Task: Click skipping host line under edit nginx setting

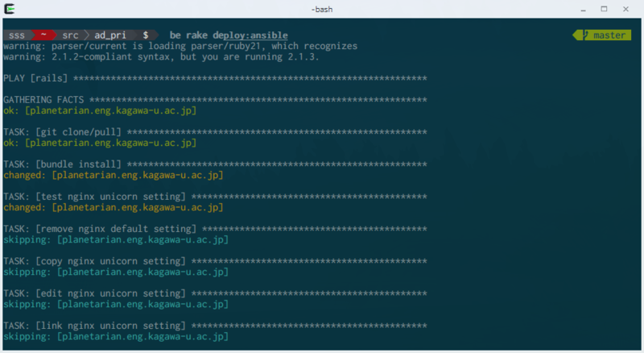Action: pos(116,304)
